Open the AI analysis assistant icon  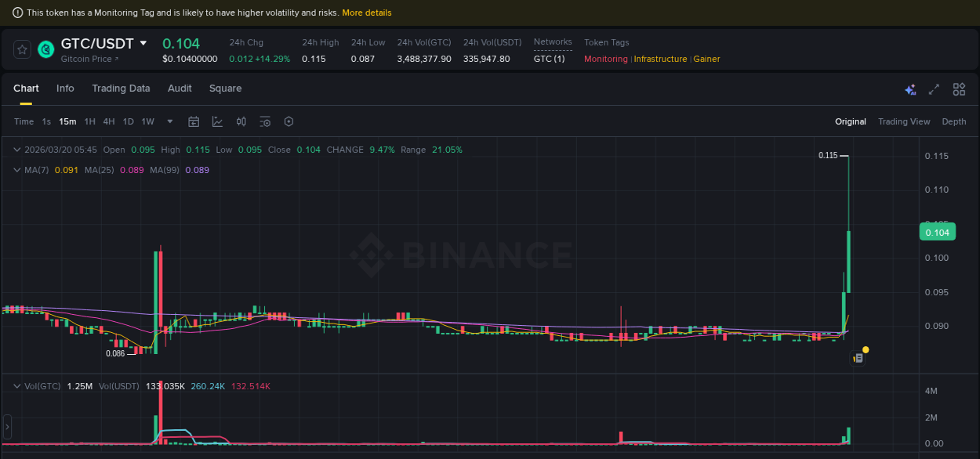pyautogui.click(x=909, y=89)
